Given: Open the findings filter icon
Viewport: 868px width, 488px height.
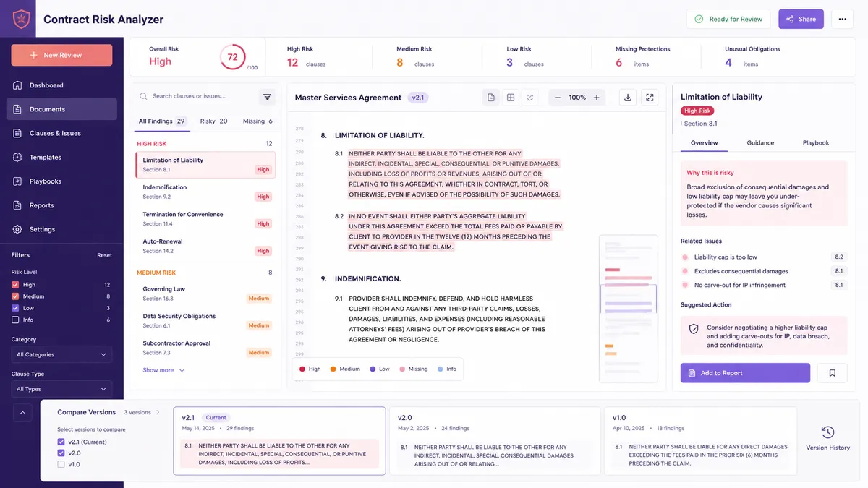Looking at the screenshot, I should click(x=267, y=97).
